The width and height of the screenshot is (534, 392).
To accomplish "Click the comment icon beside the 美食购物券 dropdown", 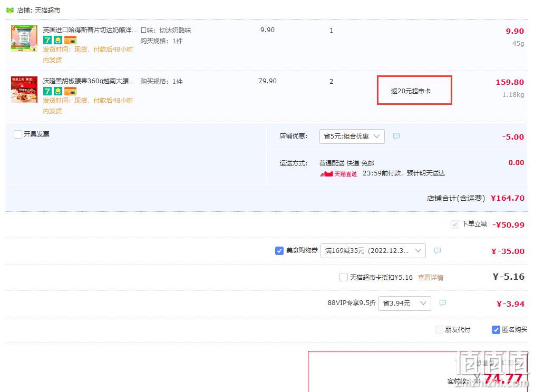I will tap(438, 250).
